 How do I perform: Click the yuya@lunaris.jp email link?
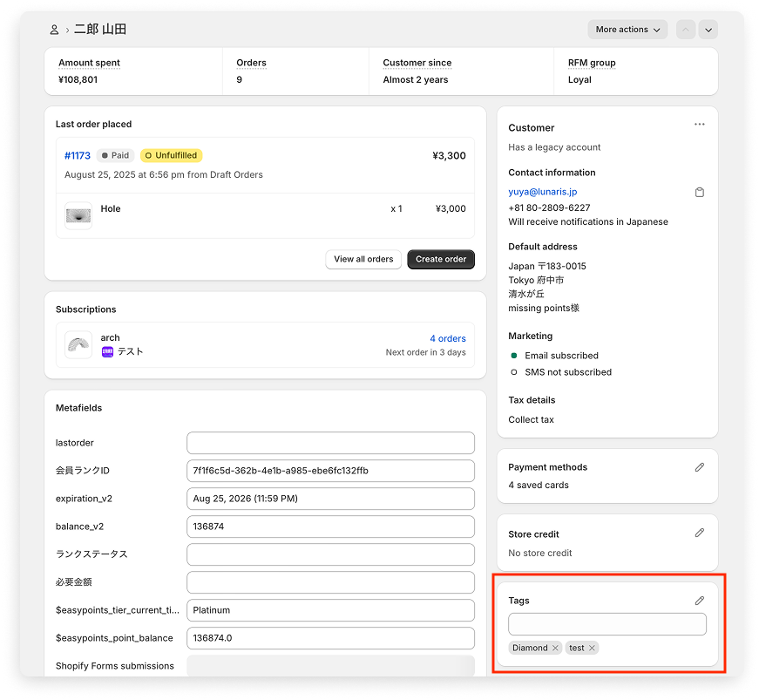coord(542,192)
